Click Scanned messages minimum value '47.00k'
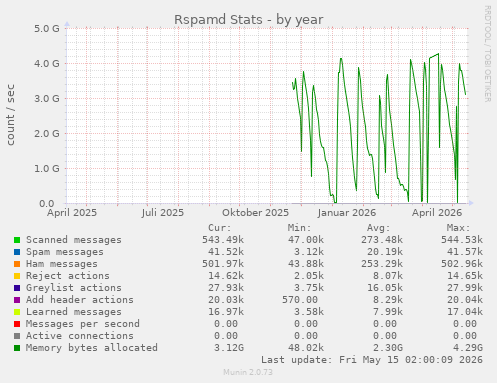Image resolution: width=497 pixels, height=383 pixels. tap(306, 240)
